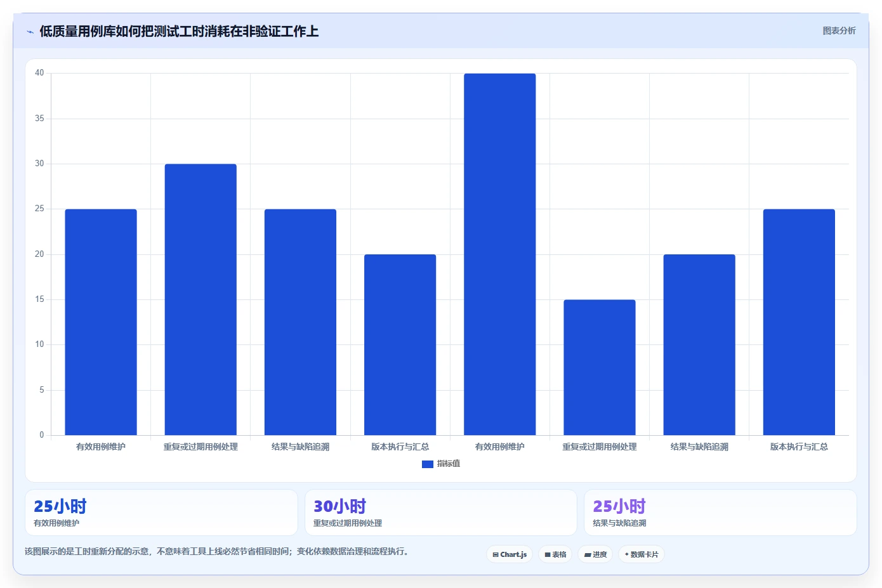Click the footnote beginning 该图展示的是工时重新分配
Viewport: 882px width, 588px height.
point(218,551)
